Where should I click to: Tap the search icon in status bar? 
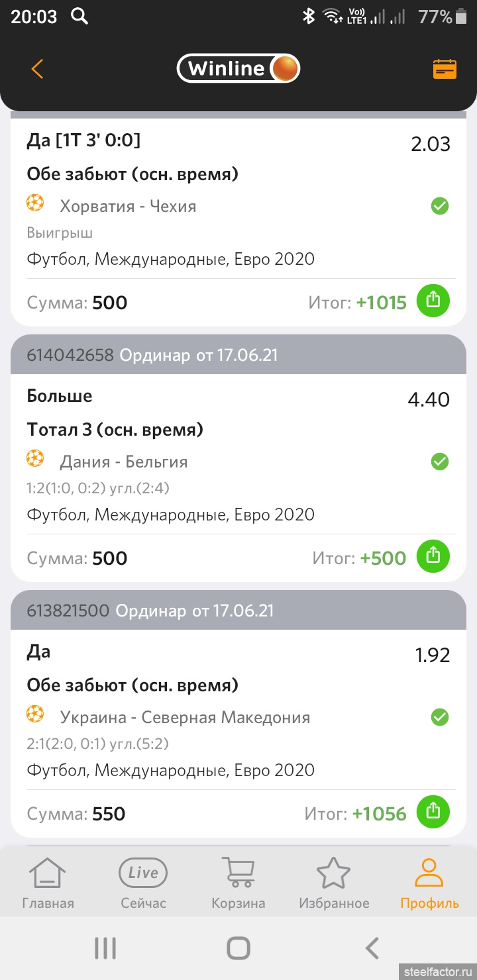tap(79, 17)
